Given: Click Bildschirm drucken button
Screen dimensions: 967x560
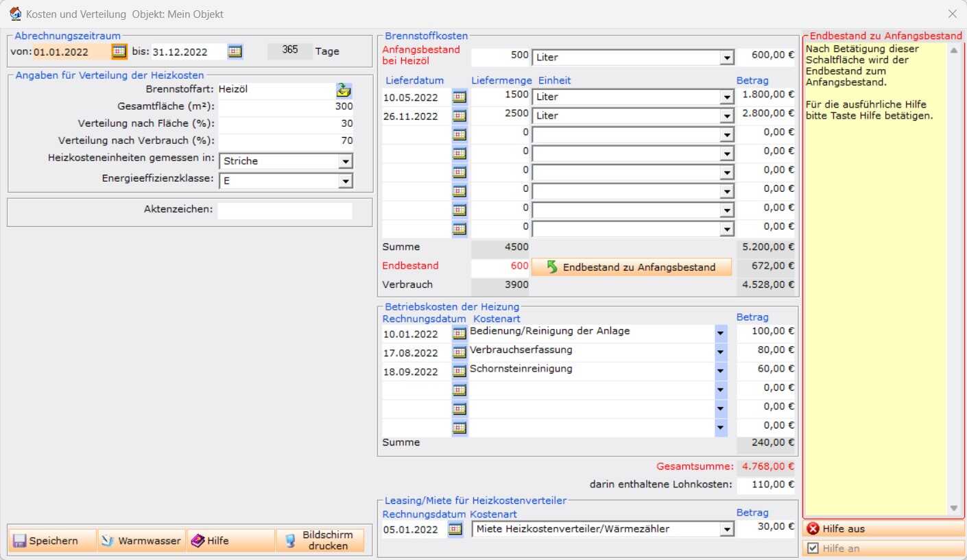Looking at the screenshot, I should click(x=320, y=541).
